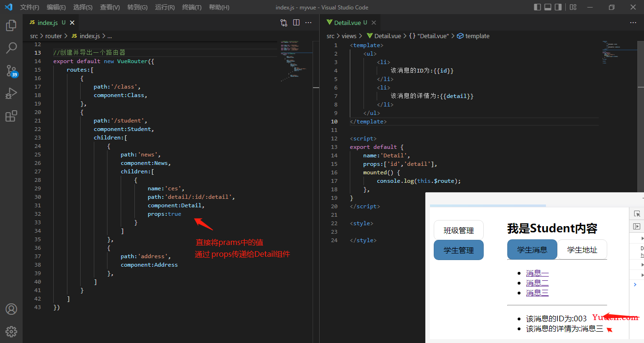The image size is (644, 343).
Task: Open the 消息一 link
Action: tap(537, 273)
